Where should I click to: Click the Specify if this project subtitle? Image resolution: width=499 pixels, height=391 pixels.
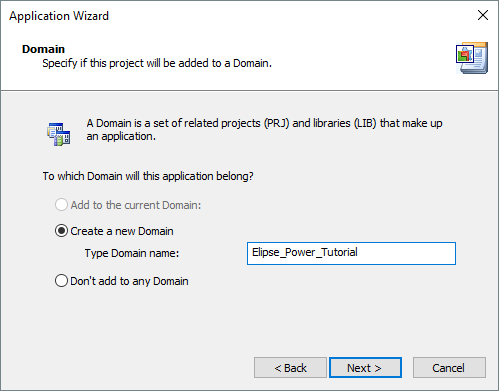point(157,63)
